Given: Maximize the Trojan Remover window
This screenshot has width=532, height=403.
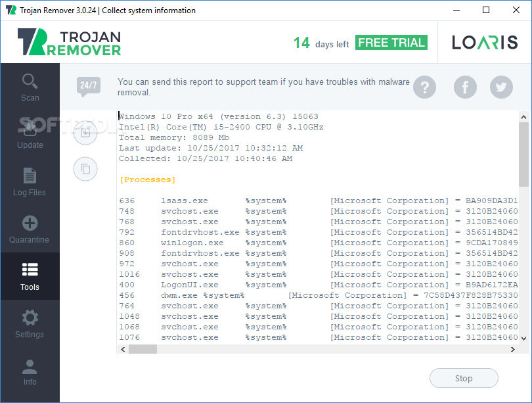Looking at the screenshot, I should (486, 10).
